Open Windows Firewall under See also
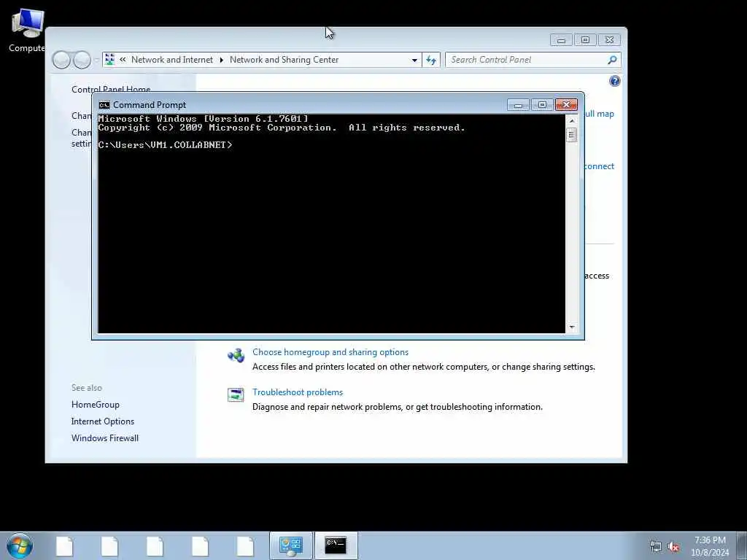Screen dimensions: 747x560 (105, 438)
